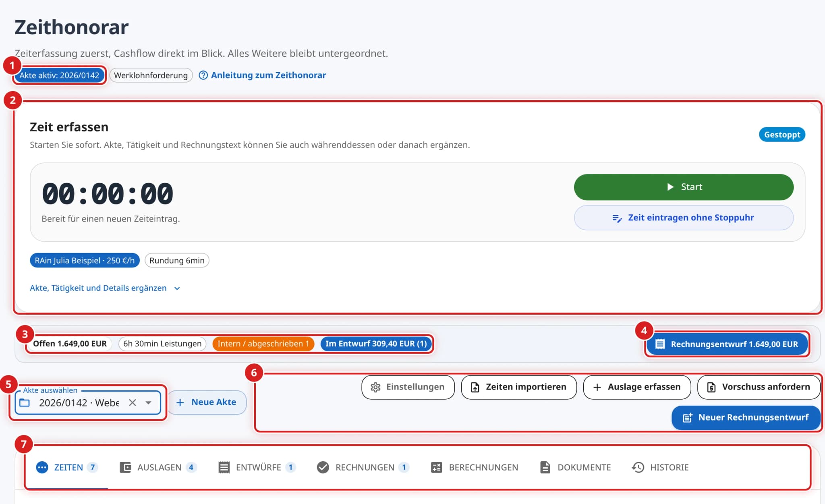Click 'Auslage erfassen' button
Screen dimensions: 825x504
(x=637, y=387)
